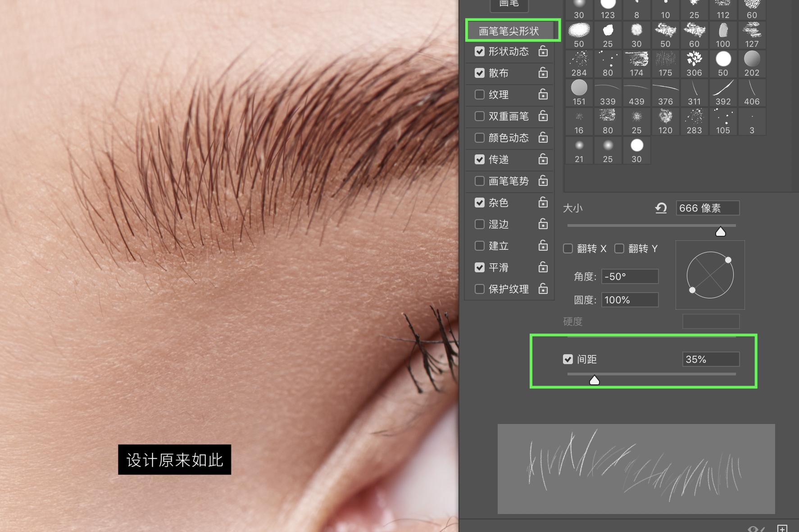Viewport: 799px width, 532px height.
Task: Check the 翻转 X option
Action: click(568, 248)
